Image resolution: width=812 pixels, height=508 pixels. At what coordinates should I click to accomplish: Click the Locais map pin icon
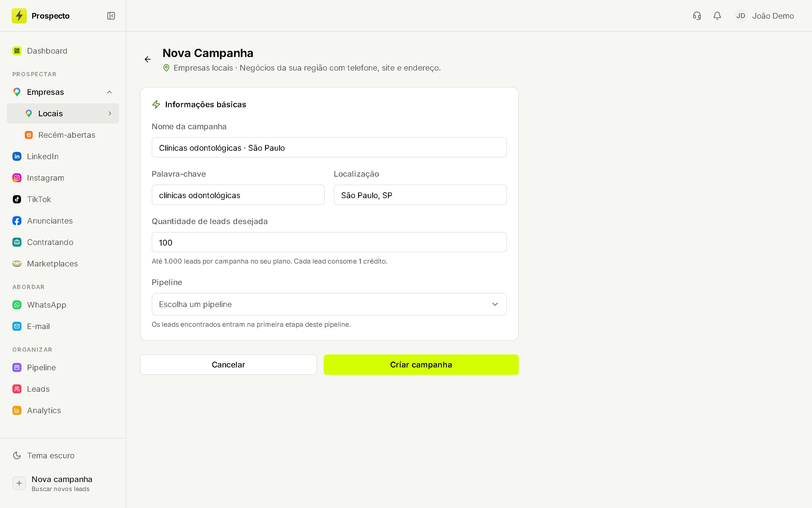(29, 113)
